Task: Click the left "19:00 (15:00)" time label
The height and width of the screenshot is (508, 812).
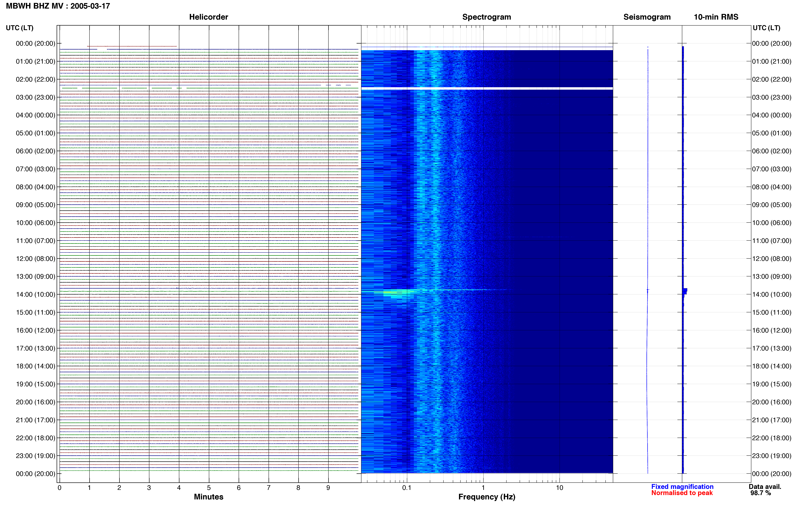Action: tap(35, 384)
